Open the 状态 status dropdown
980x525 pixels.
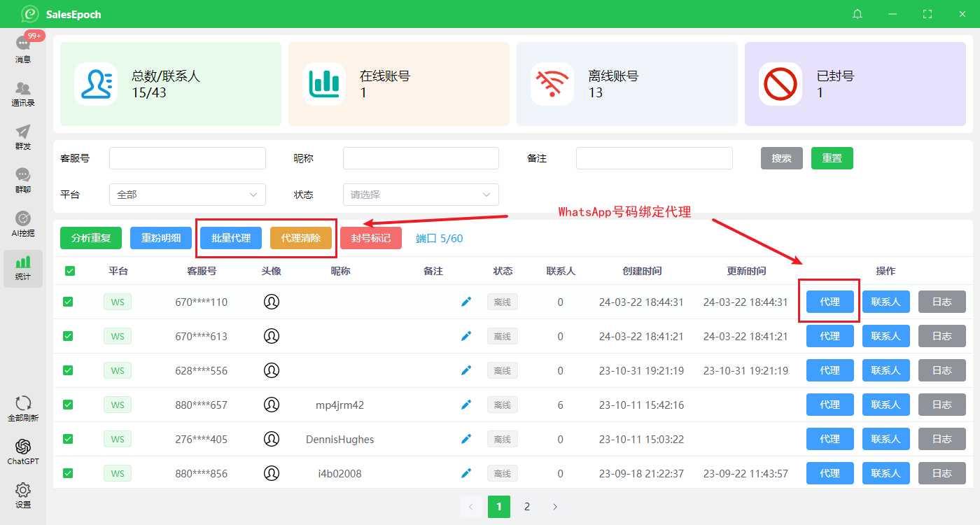coord(421,195)
